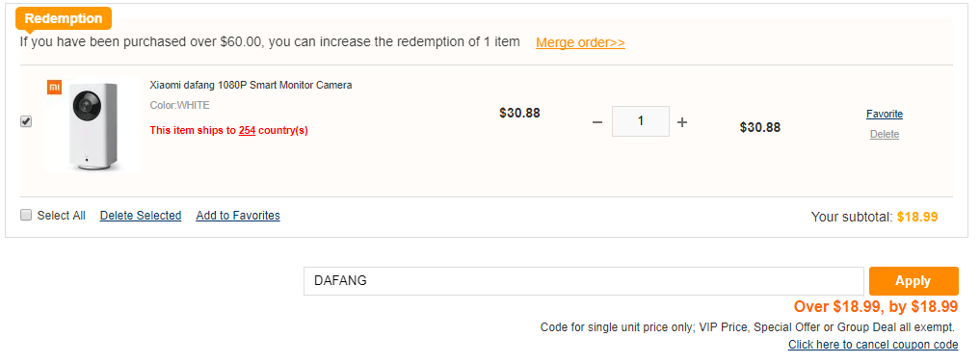Image resolution: width=980 pixels, height=363 pixels.
Task: Click the orange Redemption badge
Action: (x=64, y=18)
